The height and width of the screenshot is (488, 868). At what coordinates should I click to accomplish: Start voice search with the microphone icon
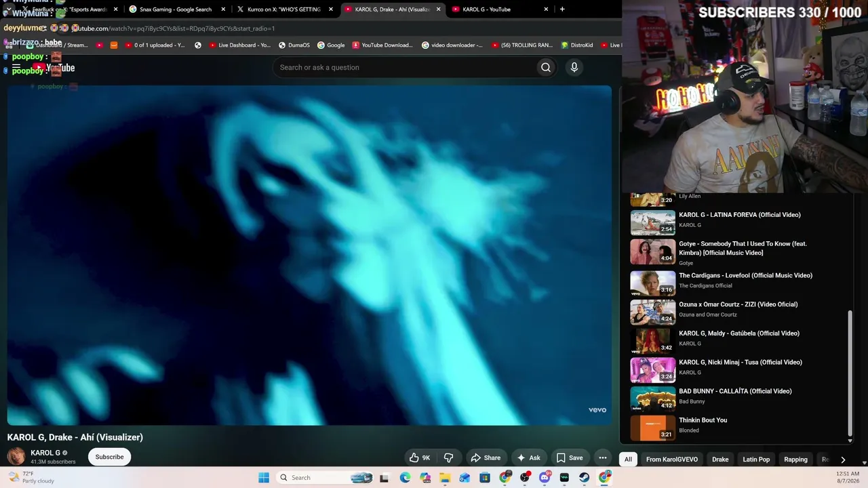tap(574, 67)
